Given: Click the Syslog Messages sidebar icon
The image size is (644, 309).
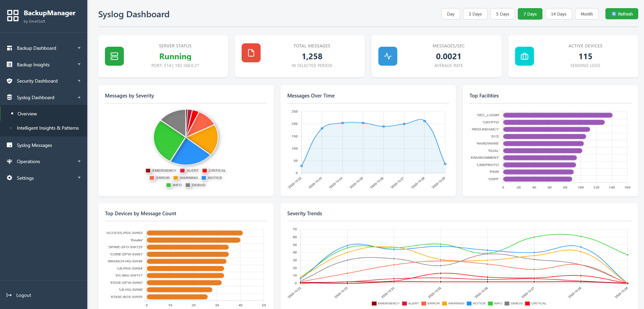Looking at the screenshot, I should pyautogui.click(x=9, y=145).
